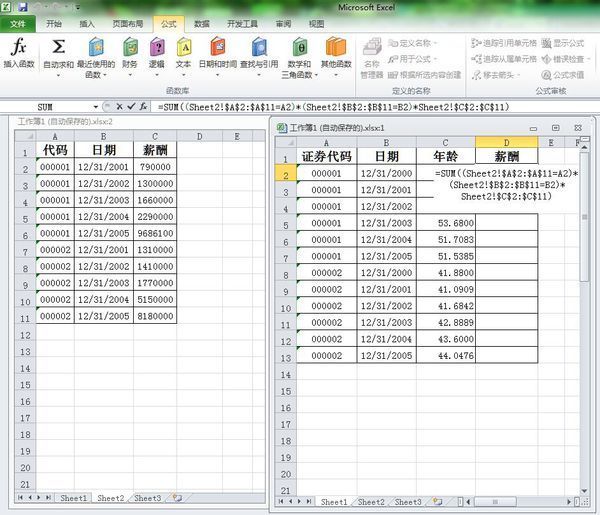Click vertical scrollbar thumb in right window
The height and width of the screenshot is (515, 600).
pyautogui.click(x=584, y=217)
